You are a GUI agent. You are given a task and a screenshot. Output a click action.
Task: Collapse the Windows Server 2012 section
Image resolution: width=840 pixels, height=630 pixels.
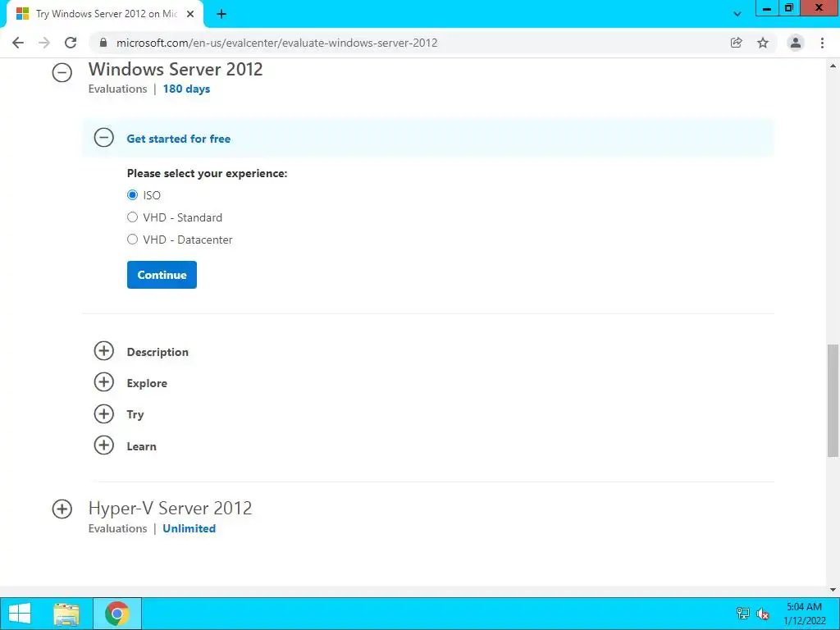click(62, 72)
